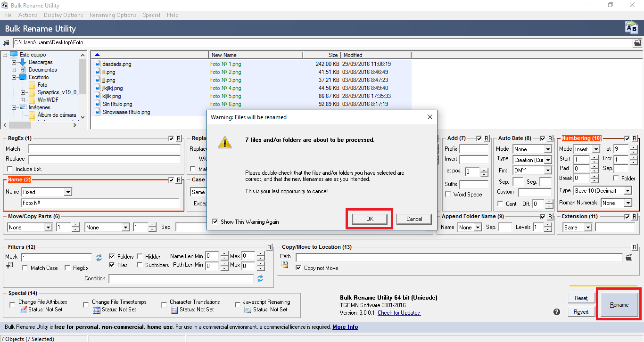The height and width of the screenshot is (342, 644).
Task: Click the Character Translations status icon
Action: [x=174, y=309]
